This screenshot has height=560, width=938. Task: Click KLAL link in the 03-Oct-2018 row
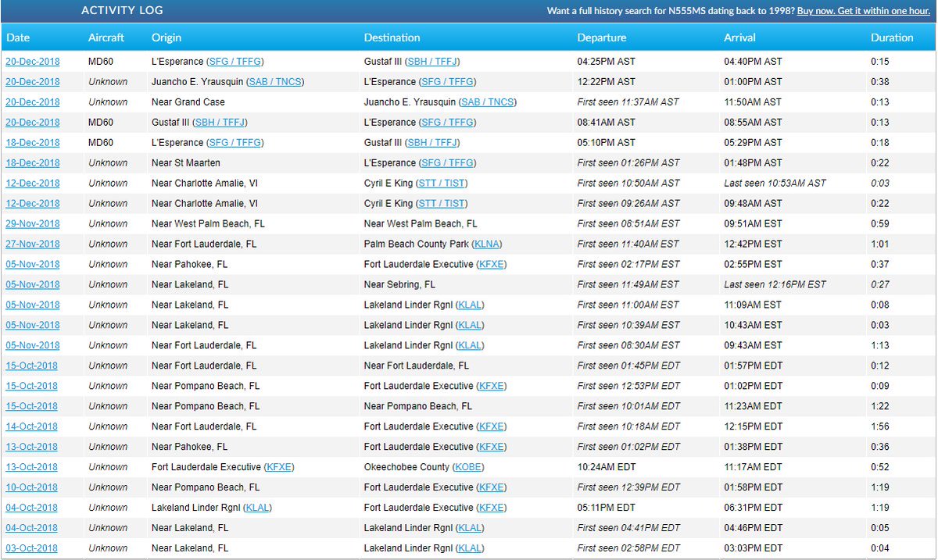(470, 549)
